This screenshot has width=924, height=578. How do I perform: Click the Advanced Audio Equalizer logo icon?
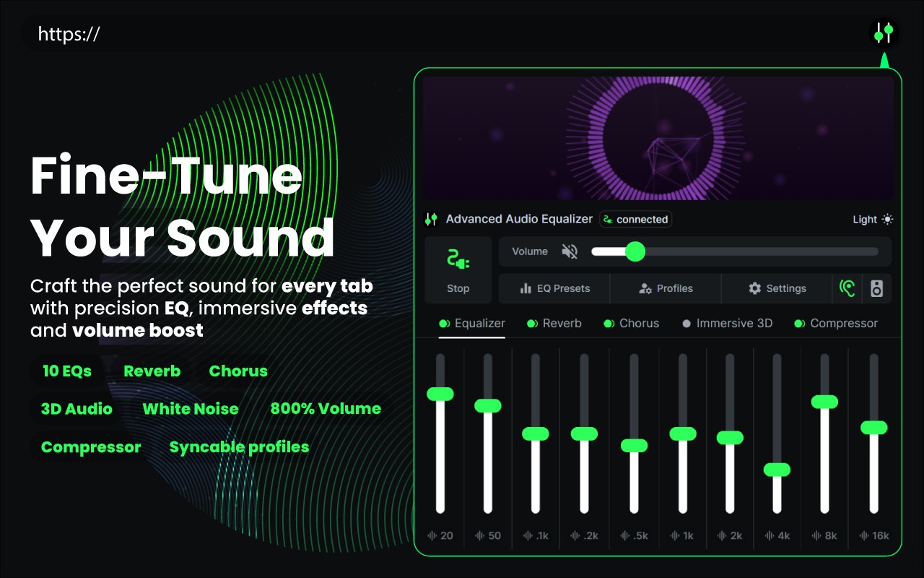(x=431, y=219)
